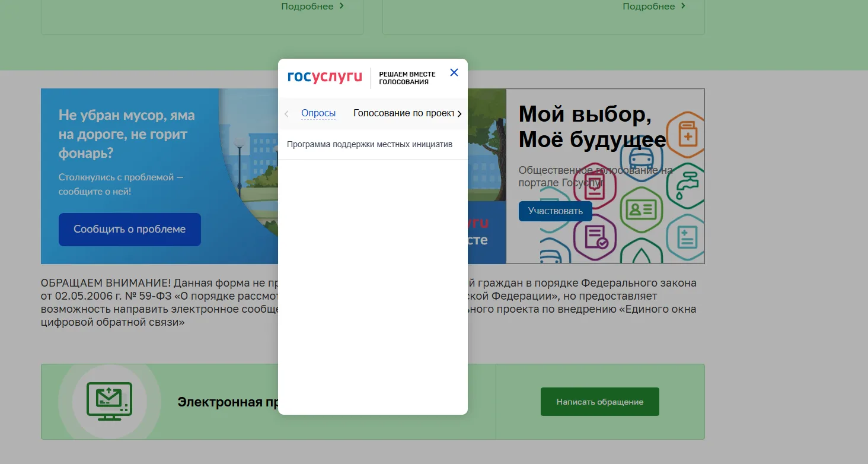Click the Участвовать button
The image size is (868, 464).
pyautogui.click(x=556, y=211)
